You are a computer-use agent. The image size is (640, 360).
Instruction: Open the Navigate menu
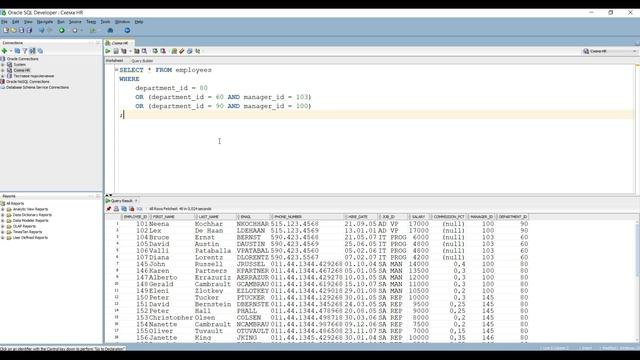(x=44, y=22)
